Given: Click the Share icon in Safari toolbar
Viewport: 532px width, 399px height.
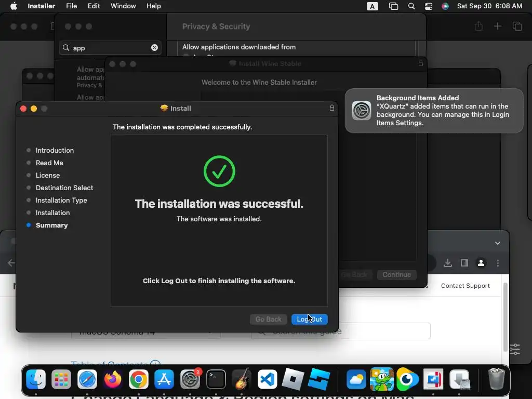Looking at the screenshot, I should [x=478, y=26].
